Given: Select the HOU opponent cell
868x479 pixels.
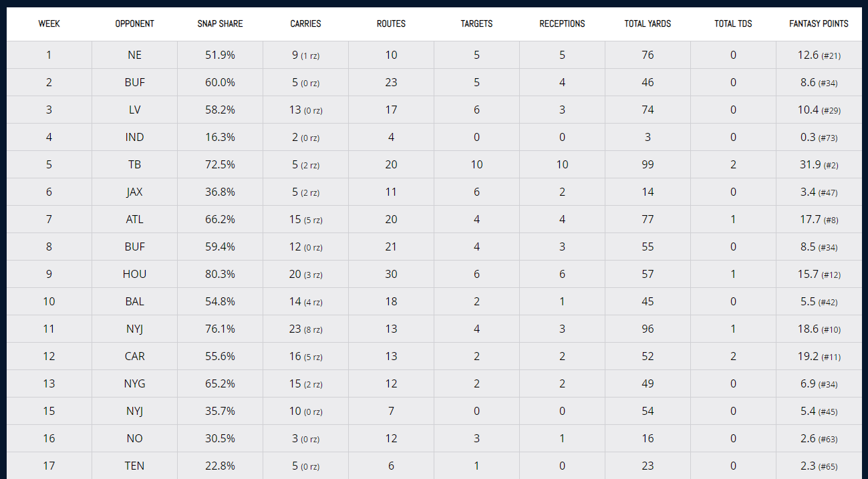Looking at the screenshot, I should coord(134,274).
